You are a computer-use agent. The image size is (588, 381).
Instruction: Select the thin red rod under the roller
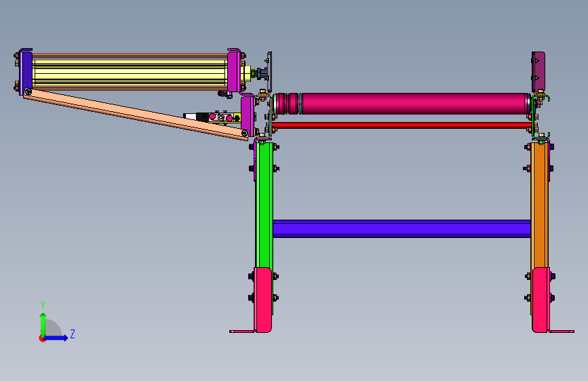click(401, 125)
